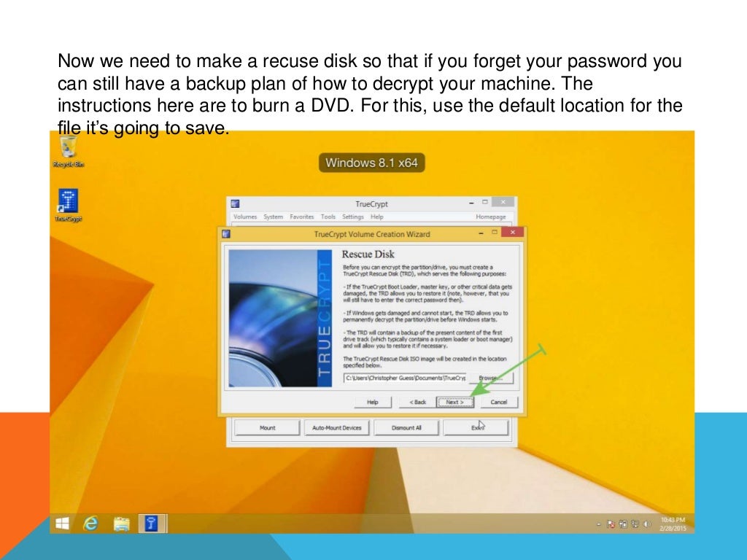The image size is (747, 560).
Task: Click the volume speaker tray icon
Action: tap(646, 524)
